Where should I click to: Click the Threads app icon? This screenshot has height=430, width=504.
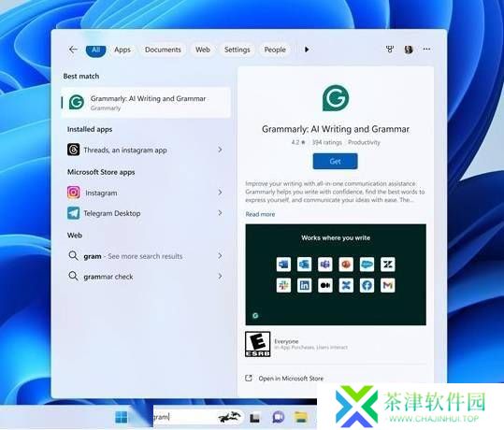pyautogui.click(x=73, y=150)
